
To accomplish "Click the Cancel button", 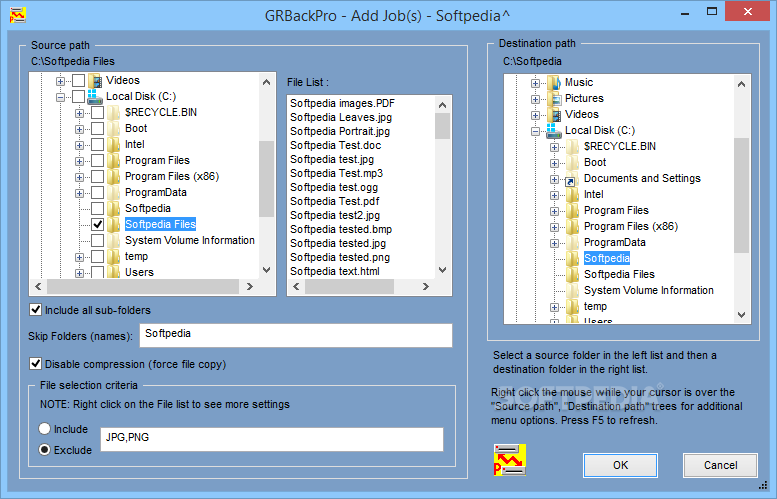I will (x=720, y=465).
